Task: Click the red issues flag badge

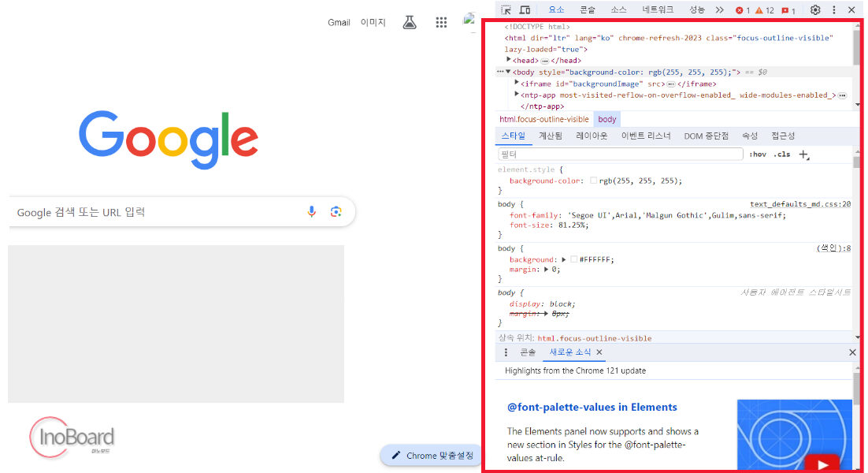Action: pyautogui.click(x=788, y=10)
